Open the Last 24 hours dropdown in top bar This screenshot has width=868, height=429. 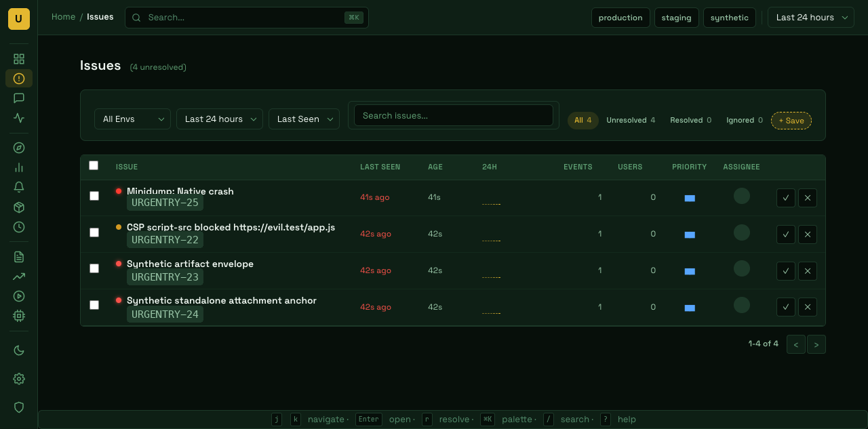pos(810,17)
